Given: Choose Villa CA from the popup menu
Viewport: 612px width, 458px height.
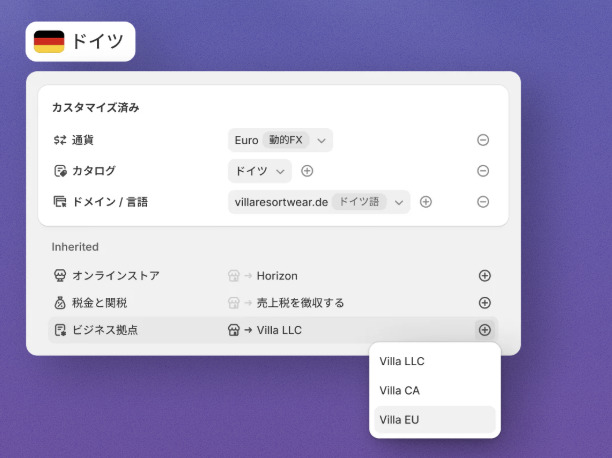Looking at the screenshot, I should coord(434,390).
